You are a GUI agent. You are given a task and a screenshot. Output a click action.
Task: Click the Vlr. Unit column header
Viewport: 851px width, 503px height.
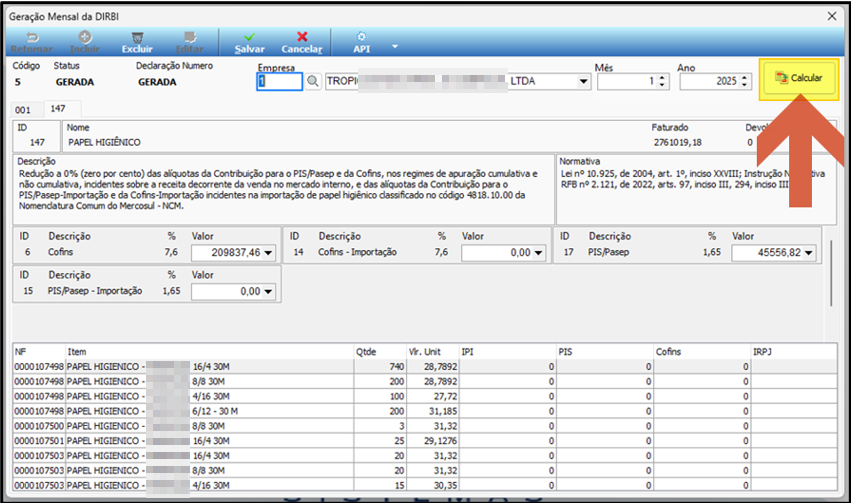pyautogui.click(x=433, y=352)
